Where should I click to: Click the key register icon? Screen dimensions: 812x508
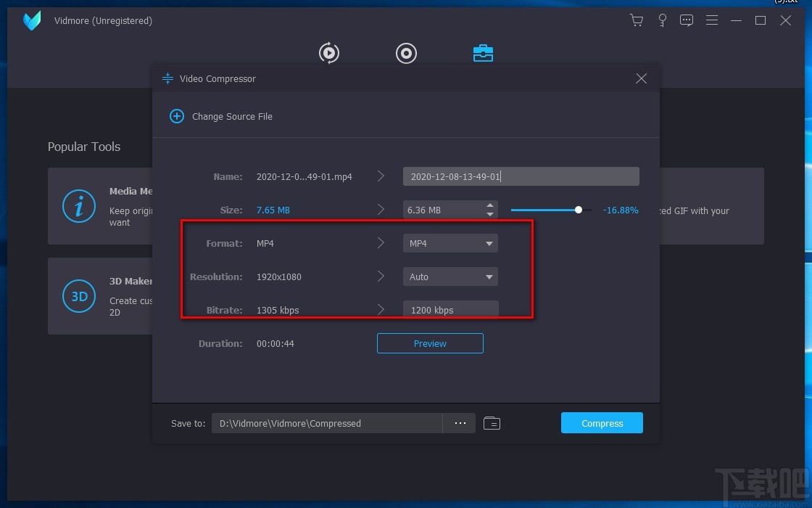click(662, 20)
